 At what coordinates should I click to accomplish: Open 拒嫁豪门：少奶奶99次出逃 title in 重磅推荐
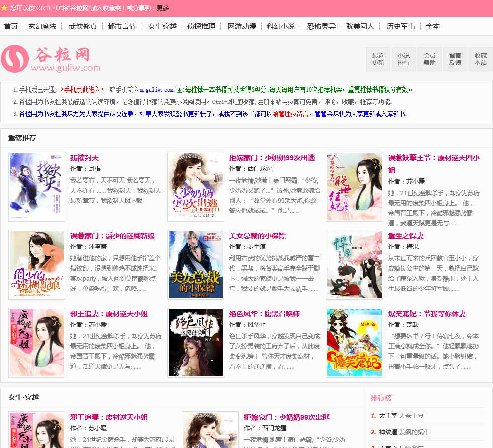[272, 158]
